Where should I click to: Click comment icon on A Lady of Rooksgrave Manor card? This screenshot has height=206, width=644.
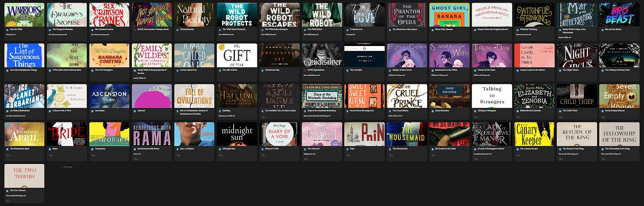coord(476,159)
